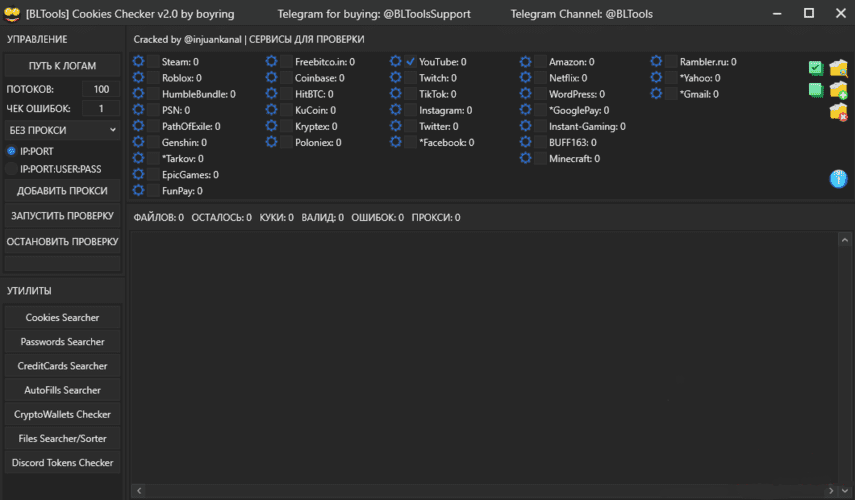Screen dimensions: 855x500
Task: Open settings gear next to EpicGames
Action: coord(139,174)
